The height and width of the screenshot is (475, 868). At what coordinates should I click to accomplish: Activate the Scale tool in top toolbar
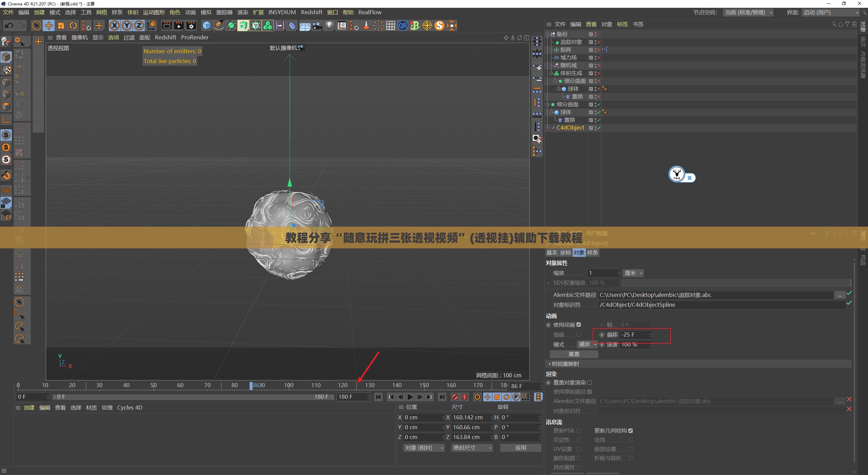(x=61, y=25)
